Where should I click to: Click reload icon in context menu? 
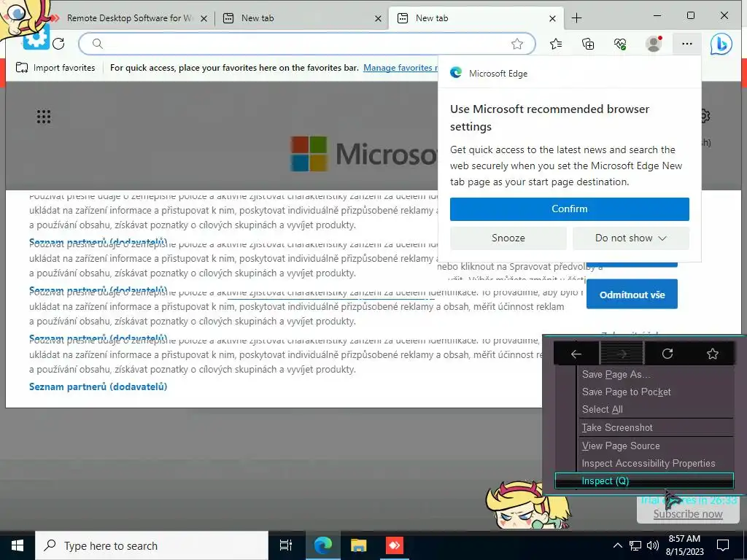pos(667,354)
